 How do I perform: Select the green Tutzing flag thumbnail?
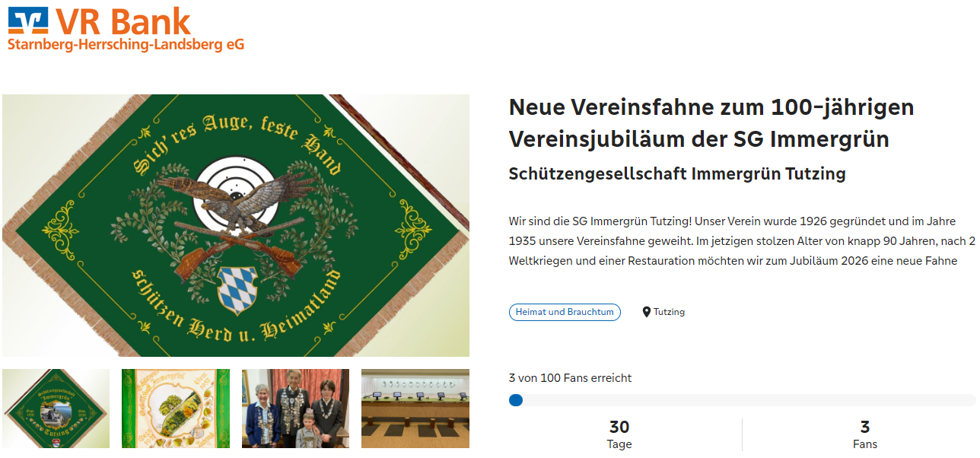(56, 409)
